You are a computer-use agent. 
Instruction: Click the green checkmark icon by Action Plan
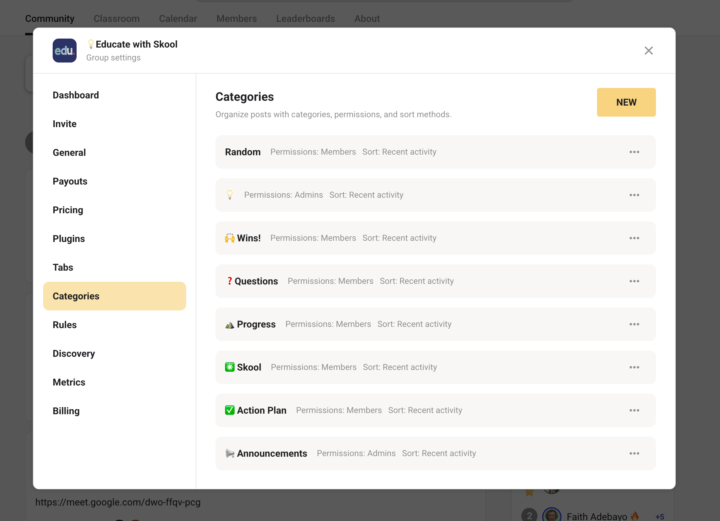coord(230,410)
